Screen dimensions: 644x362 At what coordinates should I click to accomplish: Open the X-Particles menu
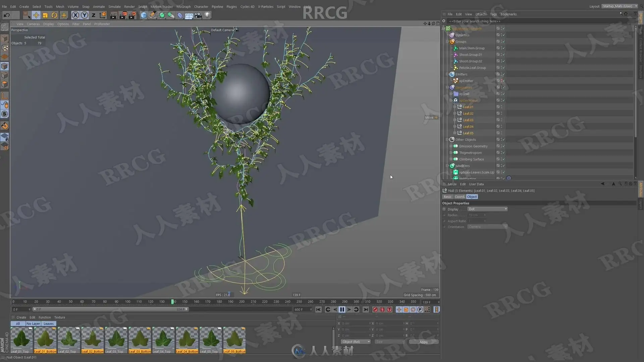click(265, 6)
